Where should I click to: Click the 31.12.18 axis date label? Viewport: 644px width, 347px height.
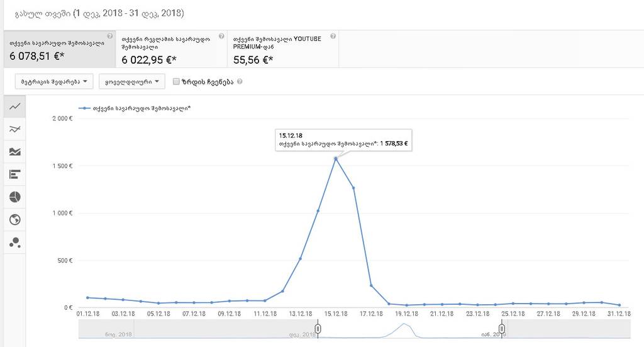[619, 314]
